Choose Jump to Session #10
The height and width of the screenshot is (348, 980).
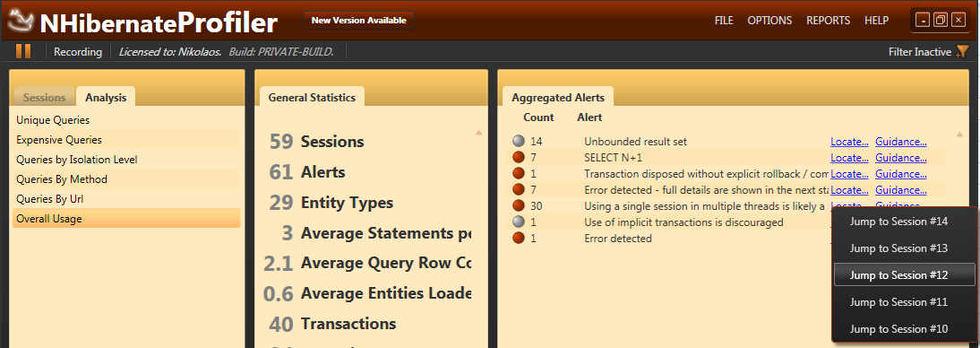(x=905, y=329)
